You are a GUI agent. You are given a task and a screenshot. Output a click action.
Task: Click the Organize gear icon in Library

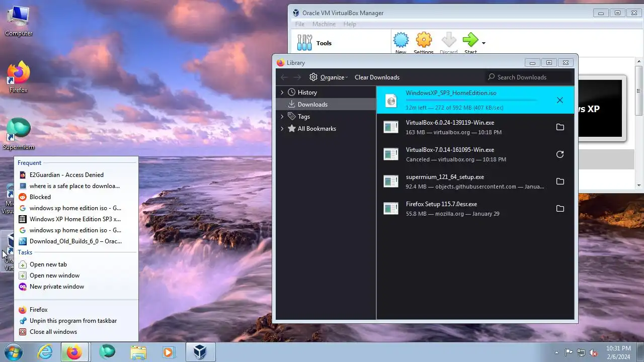pyautogui.click(x=313, y=77)
